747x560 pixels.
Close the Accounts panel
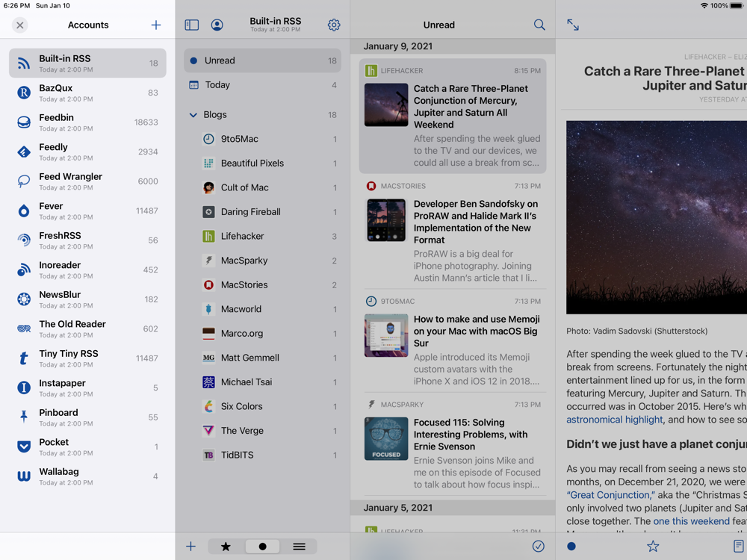[x=19, y=25]
